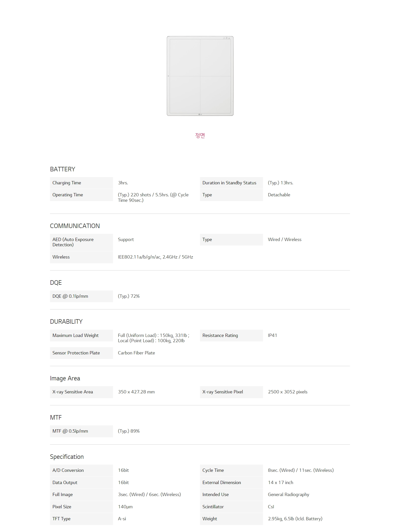Select the 정면 front view label
This screenshot has height=532, width=400.
(200, 135)
